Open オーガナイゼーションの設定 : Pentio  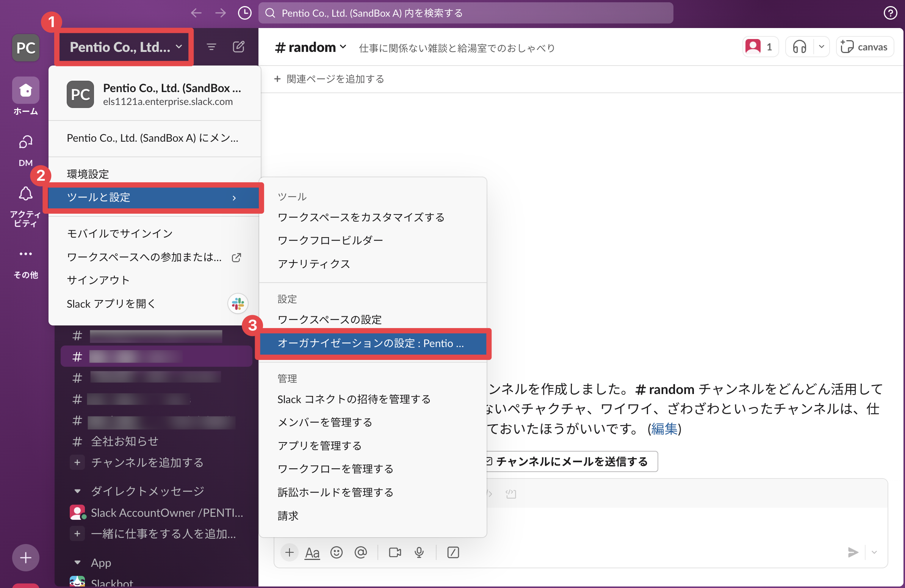(373, 344)
